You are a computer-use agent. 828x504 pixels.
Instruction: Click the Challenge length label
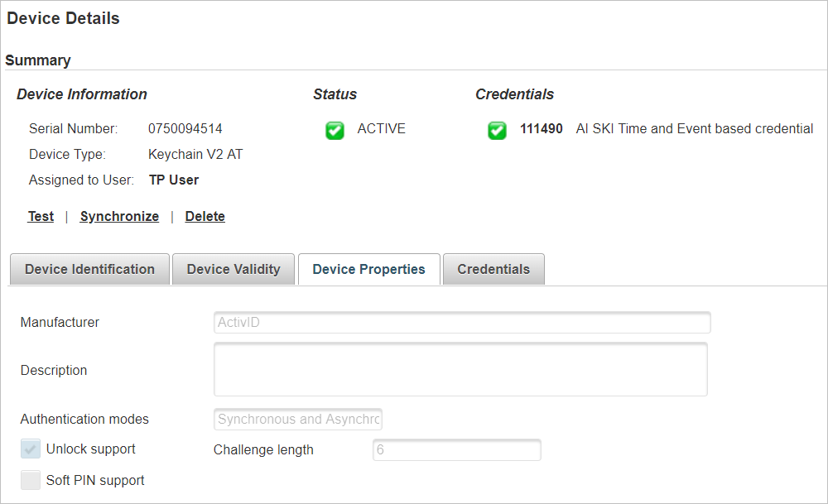[x=263, y=449]
